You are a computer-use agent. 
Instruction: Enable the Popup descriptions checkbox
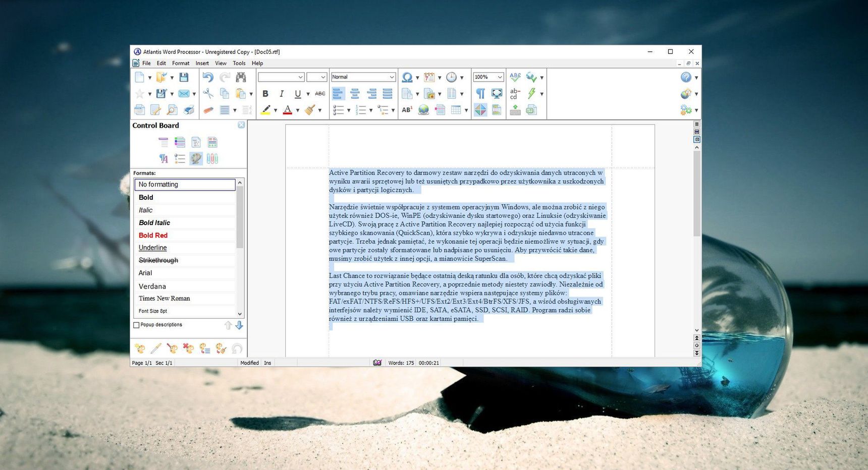coord(136,325)
